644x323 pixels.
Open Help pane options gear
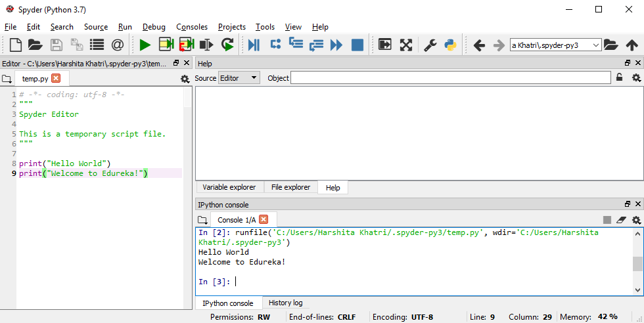[x=636, y=77]
